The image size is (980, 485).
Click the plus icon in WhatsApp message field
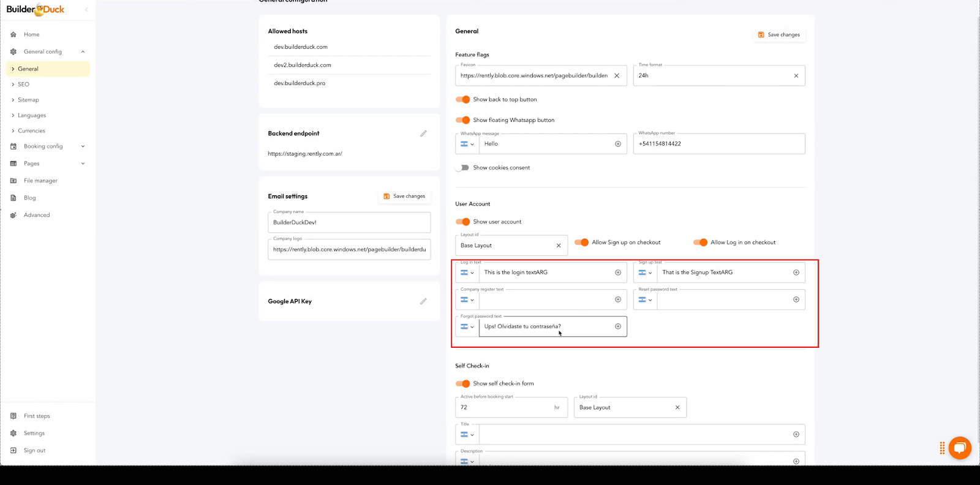(617, 144)
